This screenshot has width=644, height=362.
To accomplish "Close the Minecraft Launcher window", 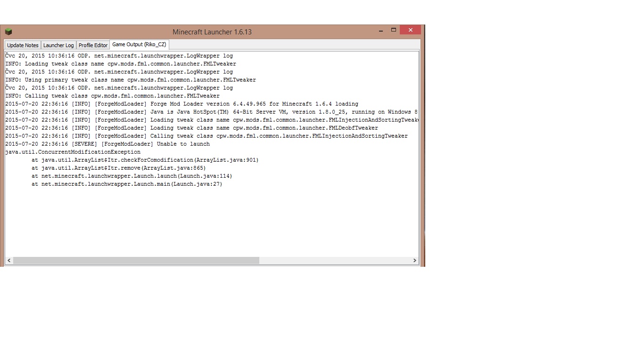I will coord(410,30).
